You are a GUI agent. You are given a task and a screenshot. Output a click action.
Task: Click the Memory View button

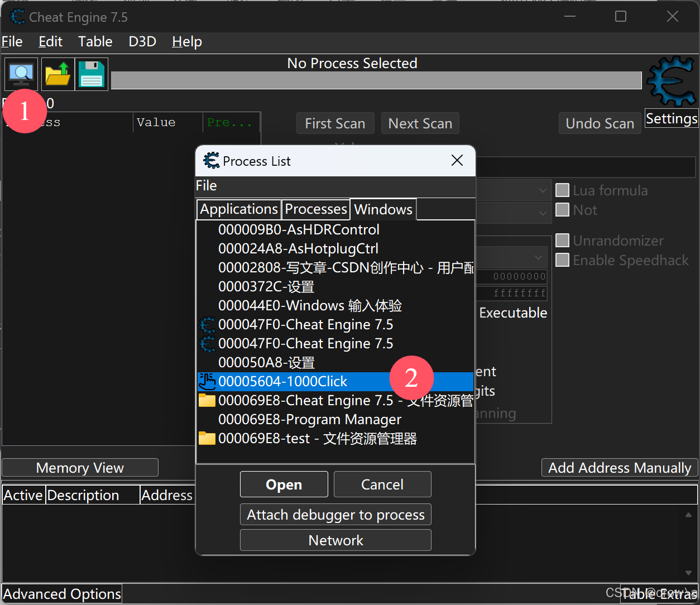pos(79,467)
